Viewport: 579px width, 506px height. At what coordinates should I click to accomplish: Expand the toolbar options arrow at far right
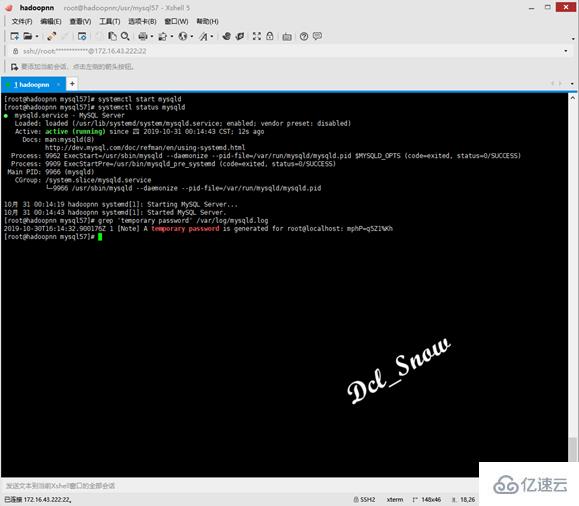pyautogui.click(x=573, y=38)
